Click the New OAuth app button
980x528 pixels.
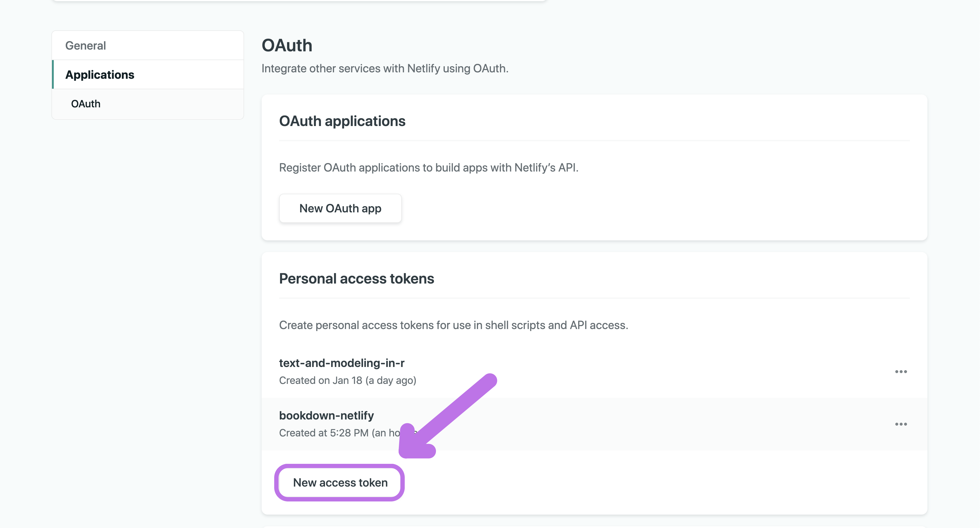coord(340,208)
